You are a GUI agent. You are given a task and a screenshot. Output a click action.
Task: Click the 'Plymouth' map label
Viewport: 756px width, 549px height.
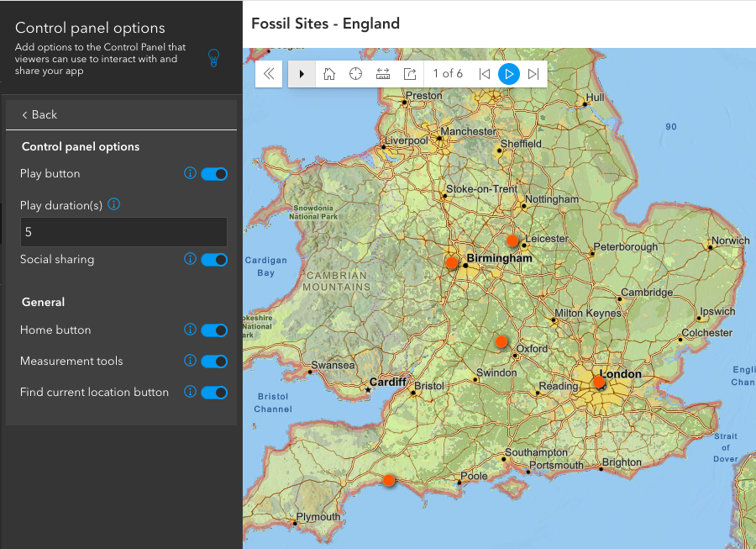318,517
